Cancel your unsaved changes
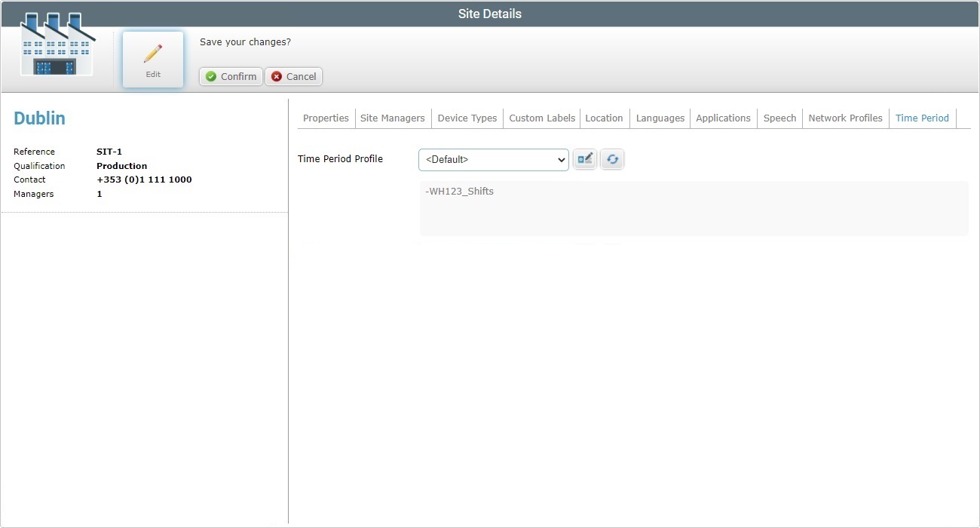The height and width of the screenshot is (528, 980). pyautogui.click(x=293, y=76)
